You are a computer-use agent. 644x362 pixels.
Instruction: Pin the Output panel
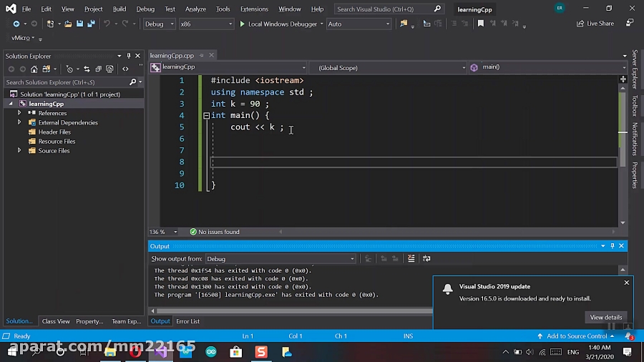pos(613,245)
